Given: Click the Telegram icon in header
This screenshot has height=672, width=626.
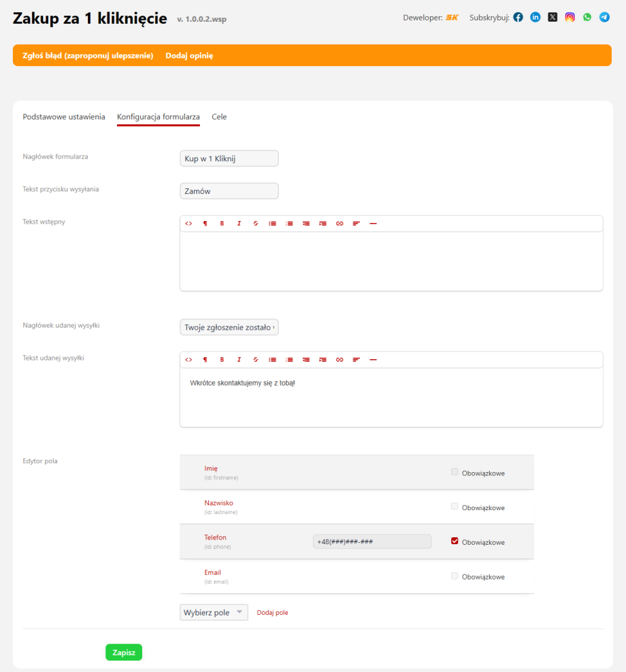Looking at the screenshot, I should tap(604, 18).
